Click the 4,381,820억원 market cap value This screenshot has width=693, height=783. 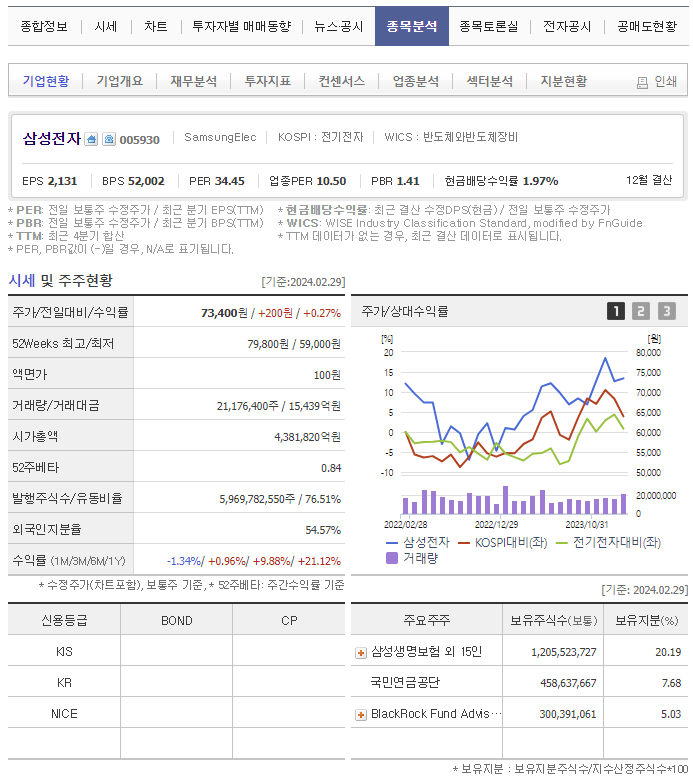pyautogui.click(x=307, y=437)
